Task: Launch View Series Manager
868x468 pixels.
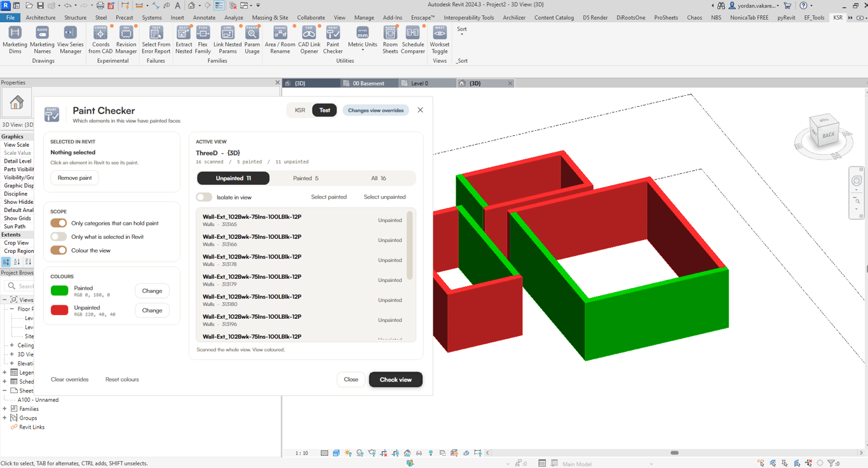Action: tap(70, 40)
